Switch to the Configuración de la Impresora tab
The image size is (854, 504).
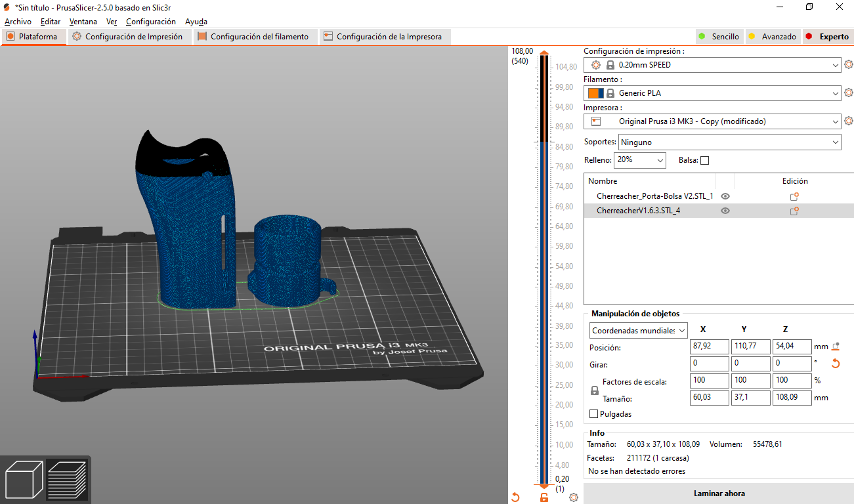(x=384, y=37)
